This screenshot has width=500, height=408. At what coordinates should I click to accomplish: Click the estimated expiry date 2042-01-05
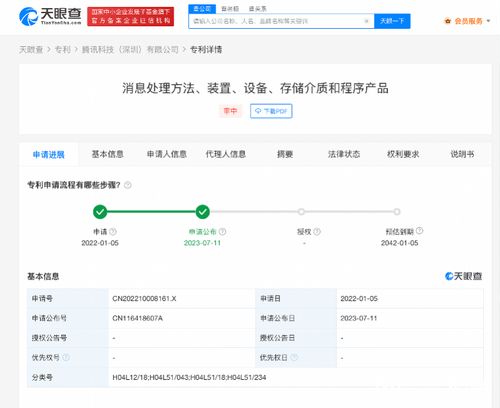[399, 243]
